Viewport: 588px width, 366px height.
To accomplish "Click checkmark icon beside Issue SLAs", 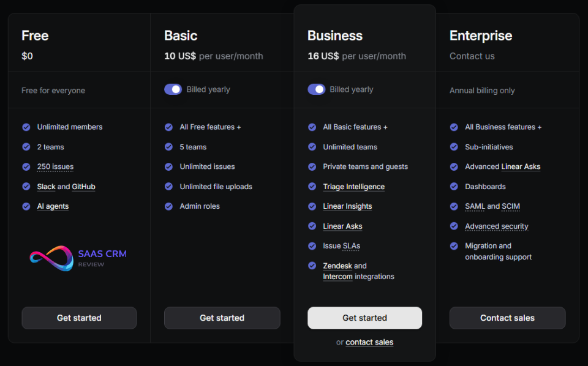I will tap(312, 246).
